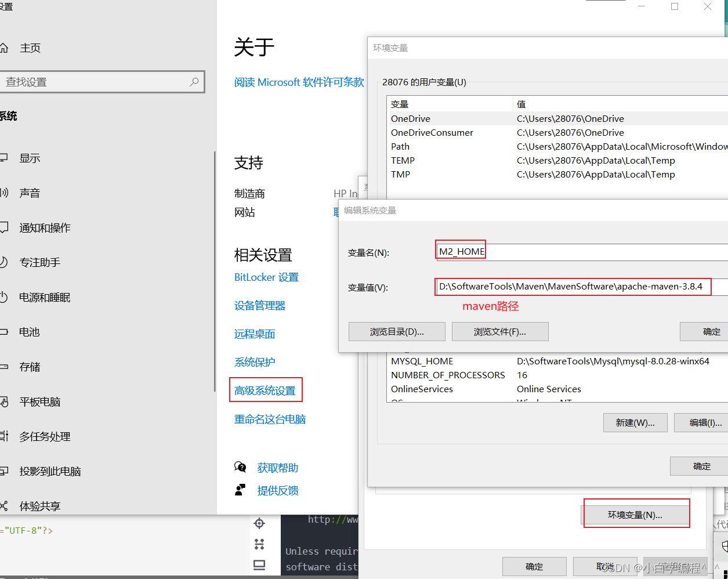Click the 提供反馈 link text

pyautogui.click(x=278, y=491)
